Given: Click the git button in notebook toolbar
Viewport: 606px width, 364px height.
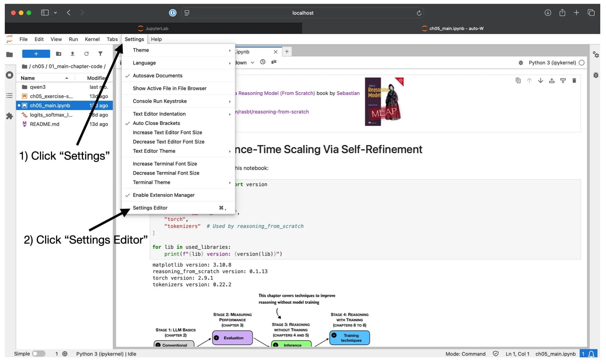Looking at the screenshot, I should [274, 62].
